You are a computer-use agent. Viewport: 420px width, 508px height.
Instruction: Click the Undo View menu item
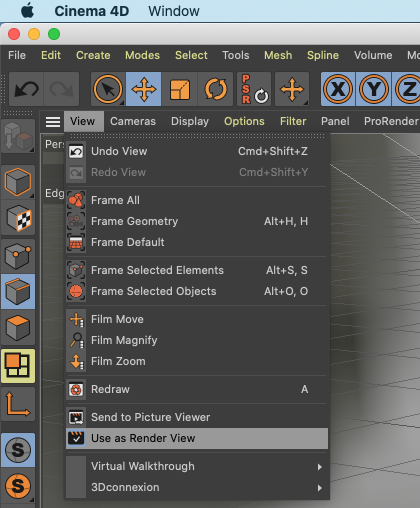pyautogui.click(x=197, y=151)
